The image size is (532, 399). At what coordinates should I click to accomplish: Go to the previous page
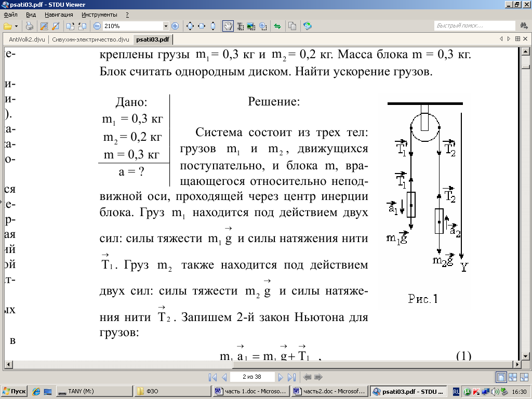click(x=224, y=377)
